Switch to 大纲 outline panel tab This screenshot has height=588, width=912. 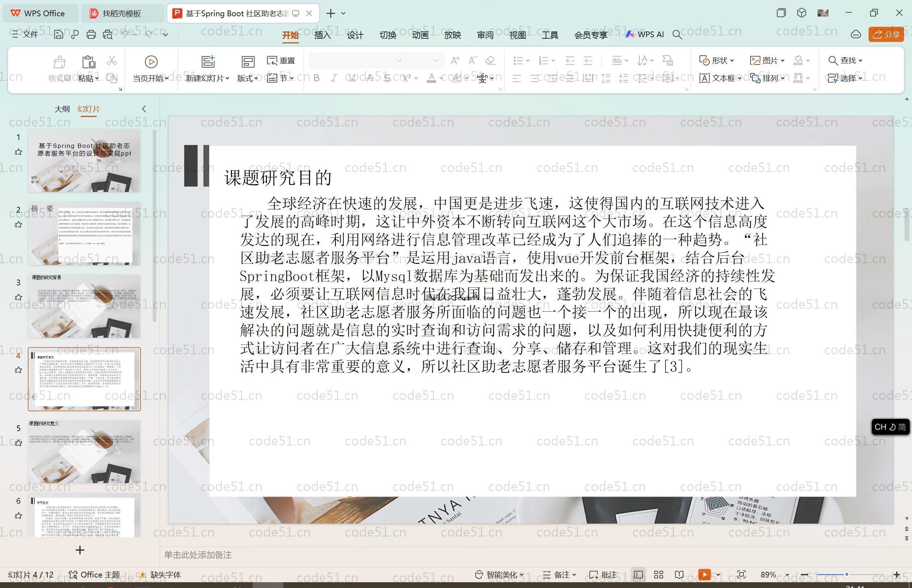point(62,109)
